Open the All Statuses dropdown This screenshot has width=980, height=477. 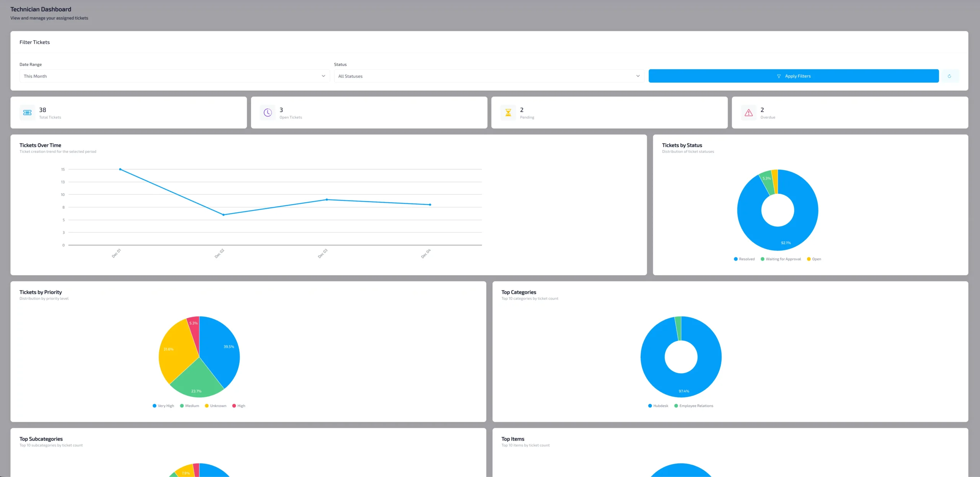[x=489, y=76]
